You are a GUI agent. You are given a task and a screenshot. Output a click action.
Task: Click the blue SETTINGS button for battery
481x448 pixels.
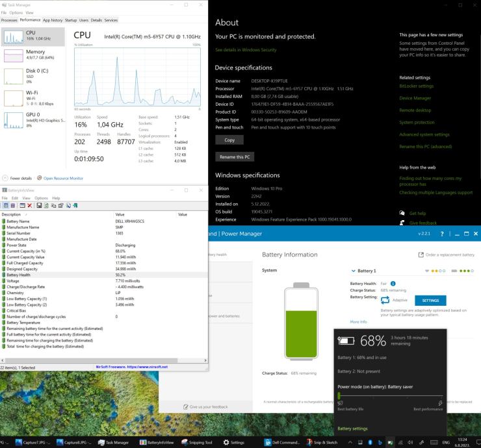click(x=430, y=301)
